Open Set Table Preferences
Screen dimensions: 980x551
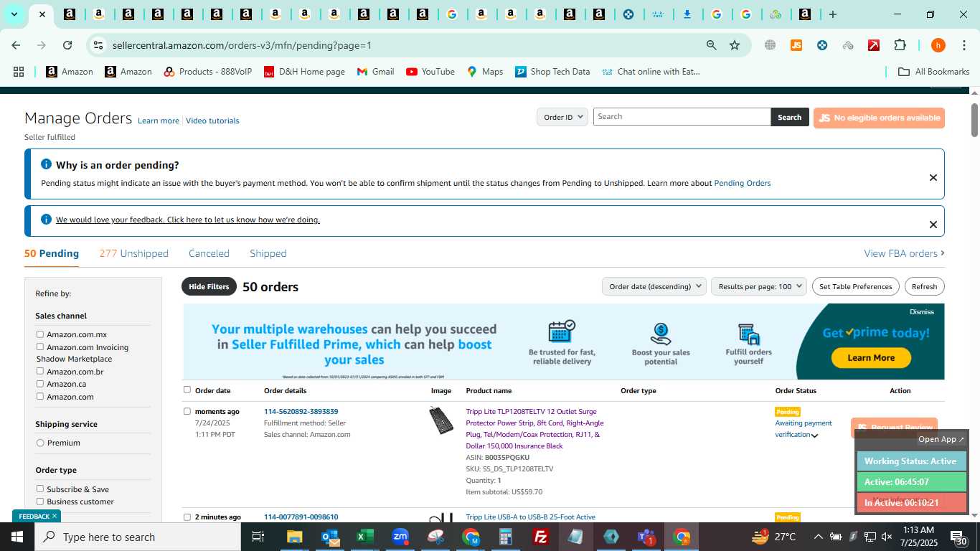(856, 286)
